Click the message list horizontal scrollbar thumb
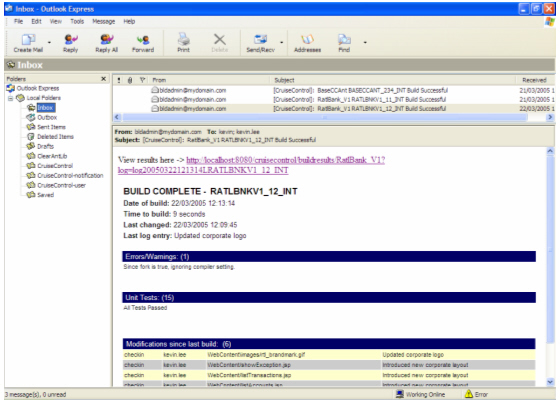This screenshot has height=404, width=560. 324,117
